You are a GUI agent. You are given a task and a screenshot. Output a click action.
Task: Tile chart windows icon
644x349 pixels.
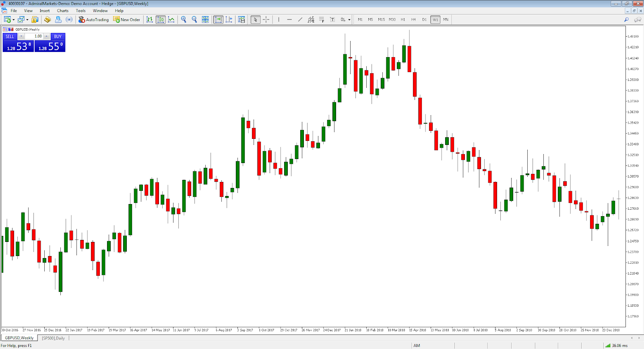coord(205,19)
